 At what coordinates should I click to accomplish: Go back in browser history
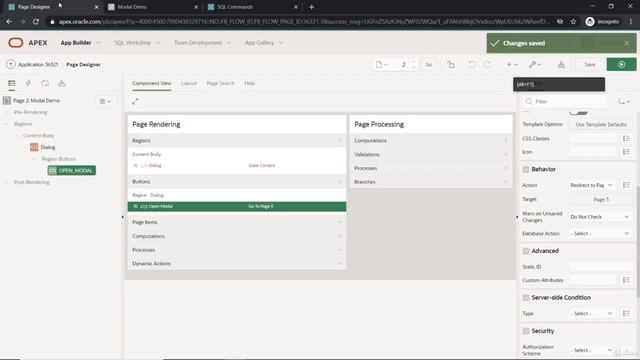tap(9, 22)
